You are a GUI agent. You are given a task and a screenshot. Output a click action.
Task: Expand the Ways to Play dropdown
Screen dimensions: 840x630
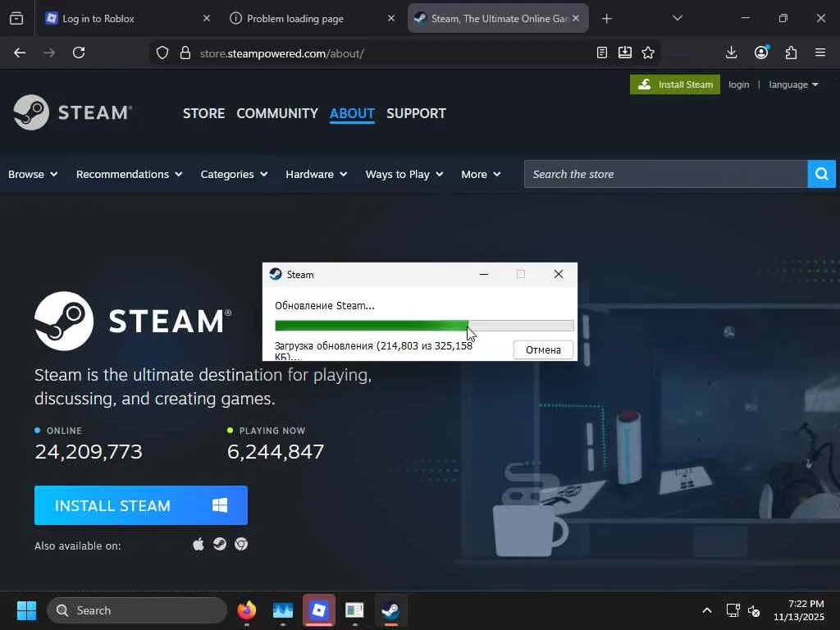pos(404,174)
